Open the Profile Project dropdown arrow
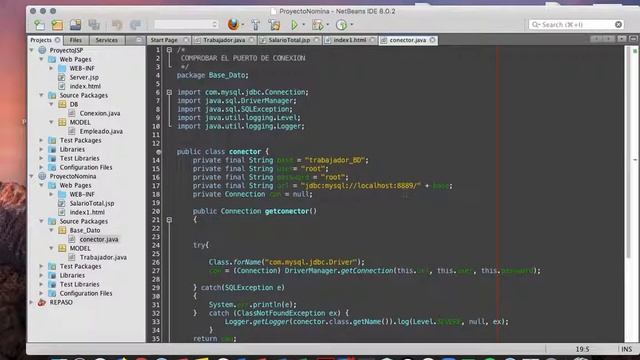Viewport: 640px width, 360px height. (x=352, y=25)
